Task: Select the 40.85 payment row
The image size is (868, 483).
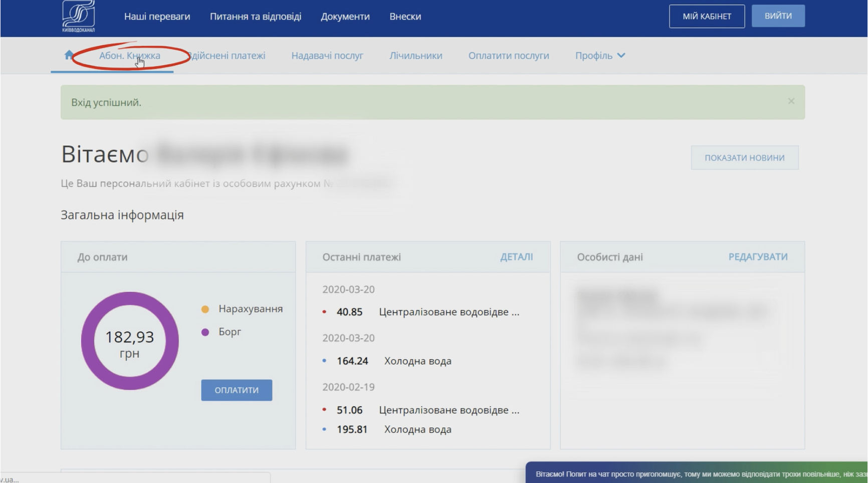Action: click(x=421, y=312)
